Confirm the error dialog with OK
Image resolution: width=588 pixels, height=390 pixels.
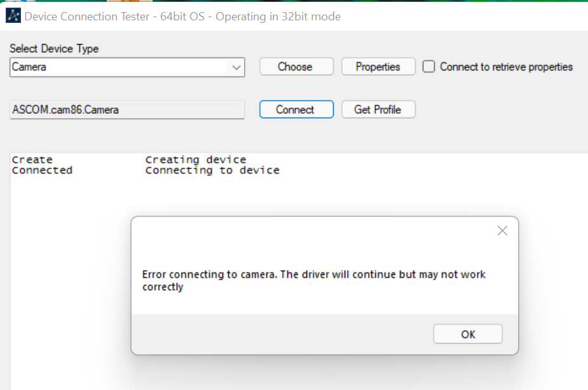[468, 334]
